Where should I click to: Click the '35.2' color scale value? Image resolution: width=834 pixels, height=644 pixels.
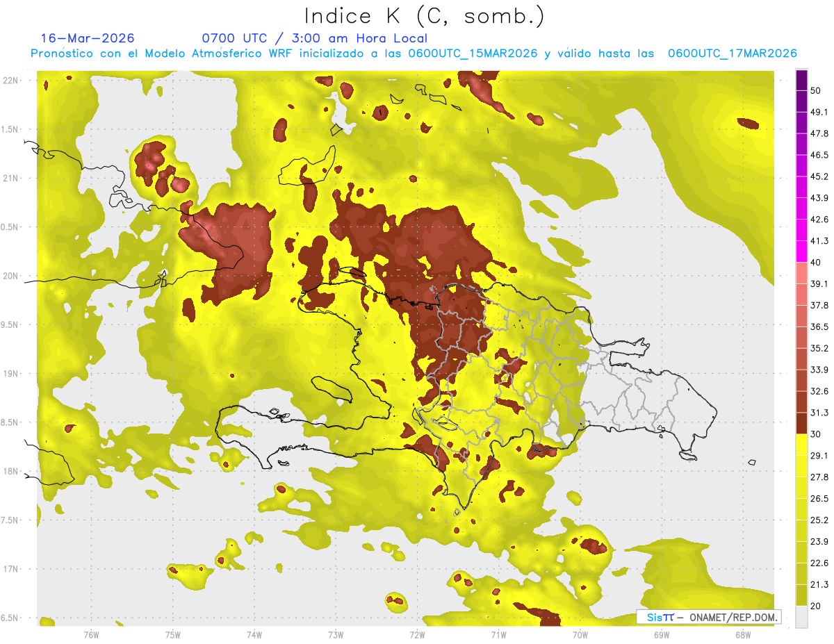click(x=819, y=348)
